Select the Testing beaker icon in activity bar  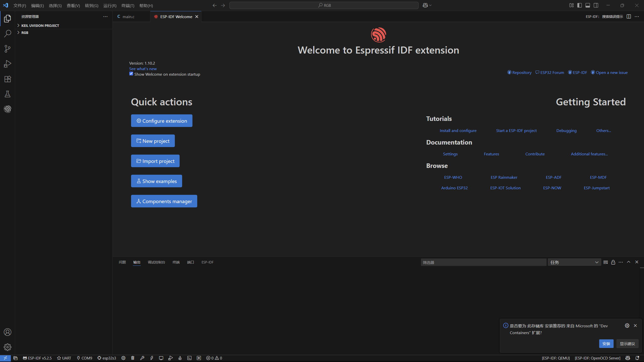pyautogui.click(x=8, y=94)
